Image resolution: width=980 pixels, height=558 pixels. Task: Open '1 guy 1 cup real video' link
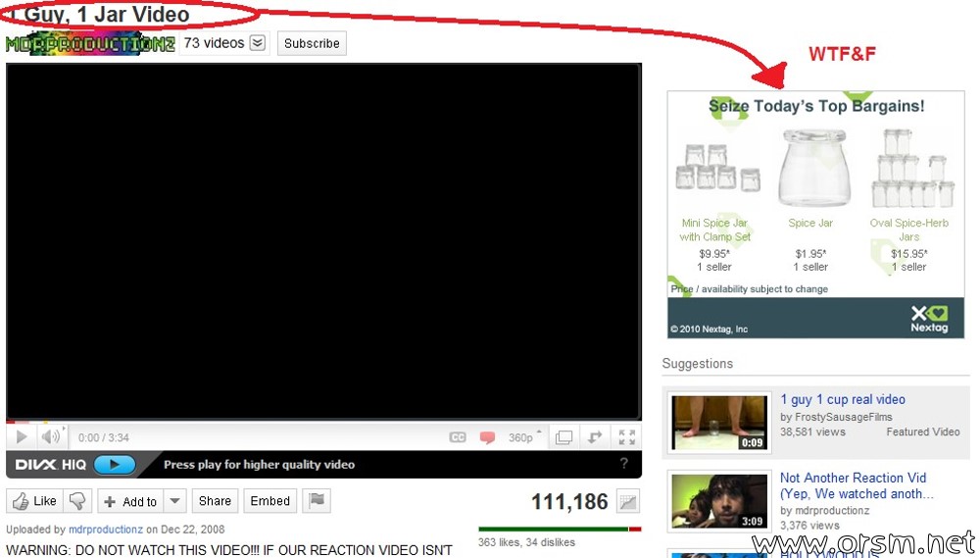click(843, 399)
